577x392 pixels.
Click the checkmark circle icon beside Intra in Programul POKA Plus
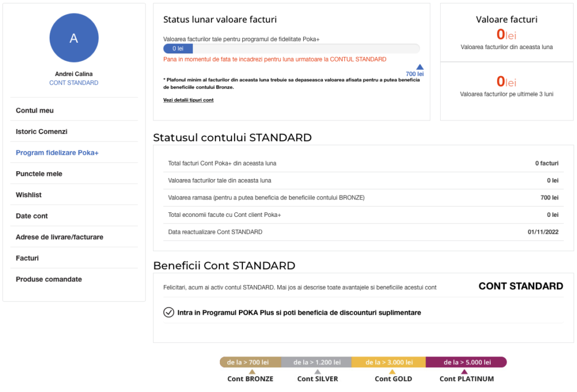(x=168, y=312)
